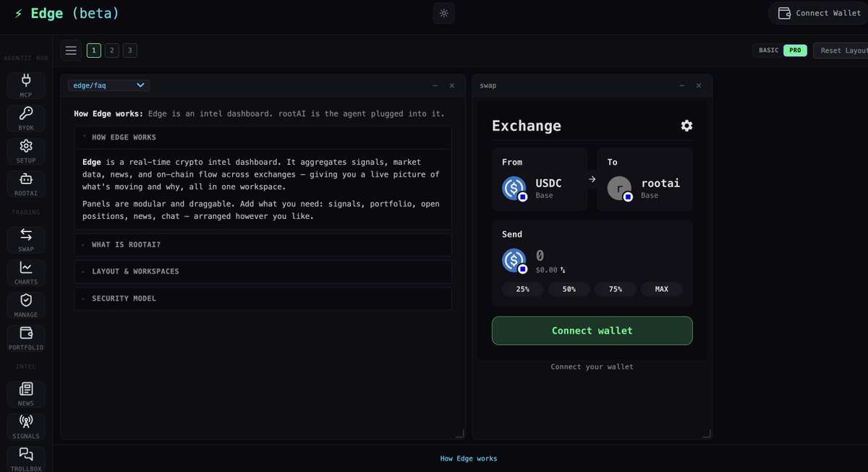The width and height of the screenshot is (868, 472).
Task: Click the hamburger menu icon
Action: pos(71,51)
